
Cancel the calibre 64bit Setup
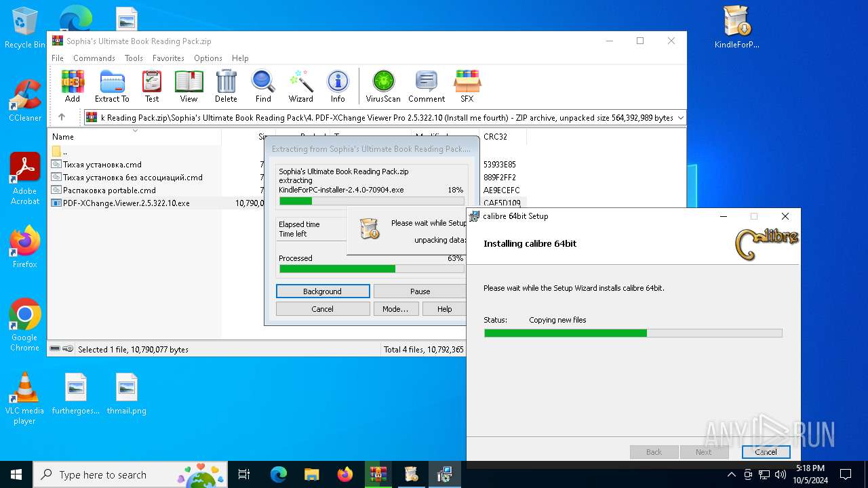pos(766,452)
